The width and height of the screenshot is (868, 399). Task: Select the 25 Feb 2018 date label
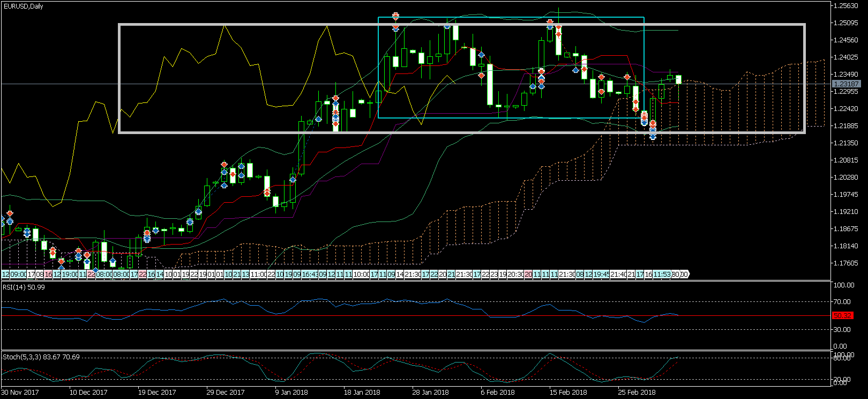pyautogui.click(x=637, y=392)
